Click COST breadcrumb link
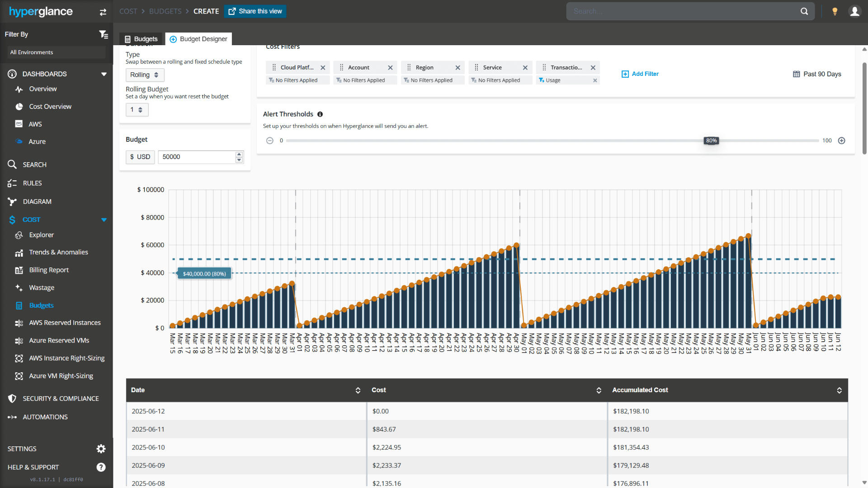Image resolution: width=868 pixels, height=488 pixels. (x=128, y=11)
